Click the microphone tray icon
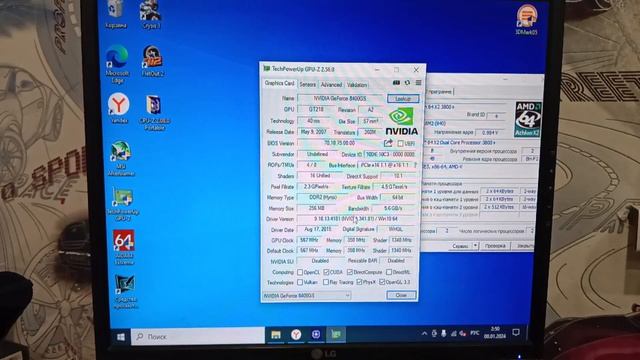Viewport: 640px width, 360px height. pyautogui.click(x=444, y=333)
